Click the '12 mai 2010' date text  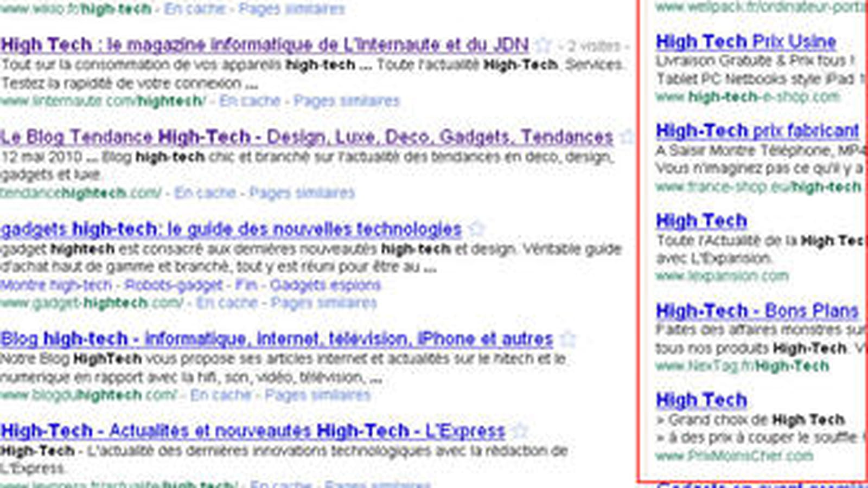[x=41, y=157]
